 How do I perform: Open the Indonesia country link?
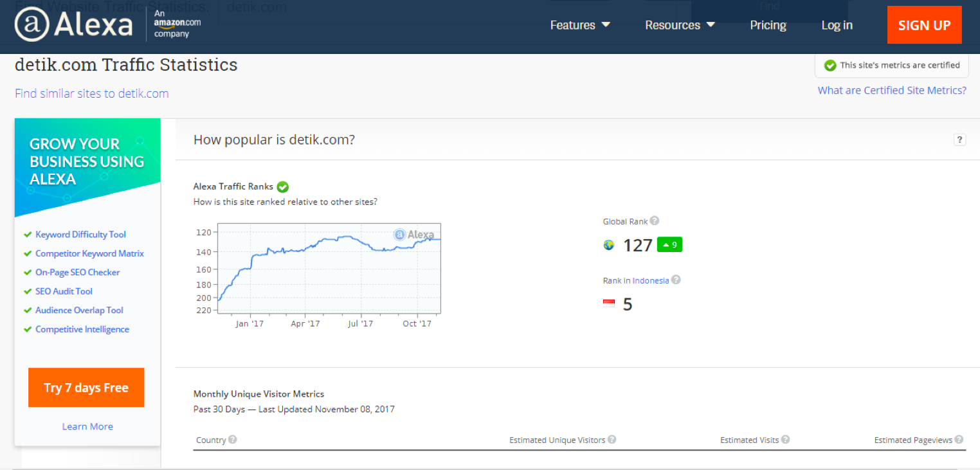pos(651,280)
